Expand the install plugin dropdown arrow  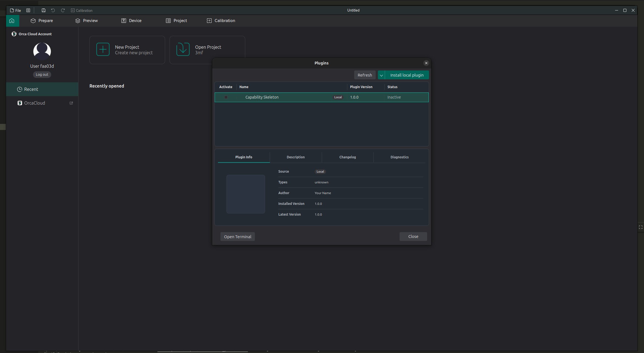(x=381, y=75)
